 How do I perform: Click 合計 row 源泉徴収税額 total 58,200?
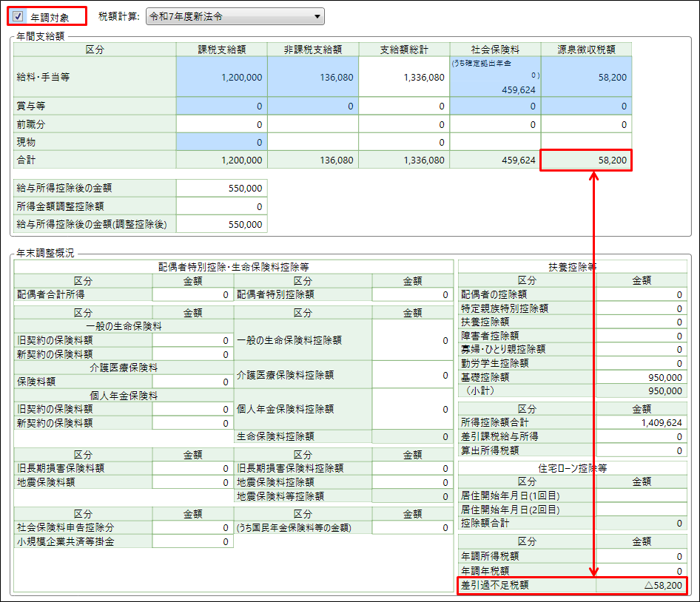click(586, 160)
